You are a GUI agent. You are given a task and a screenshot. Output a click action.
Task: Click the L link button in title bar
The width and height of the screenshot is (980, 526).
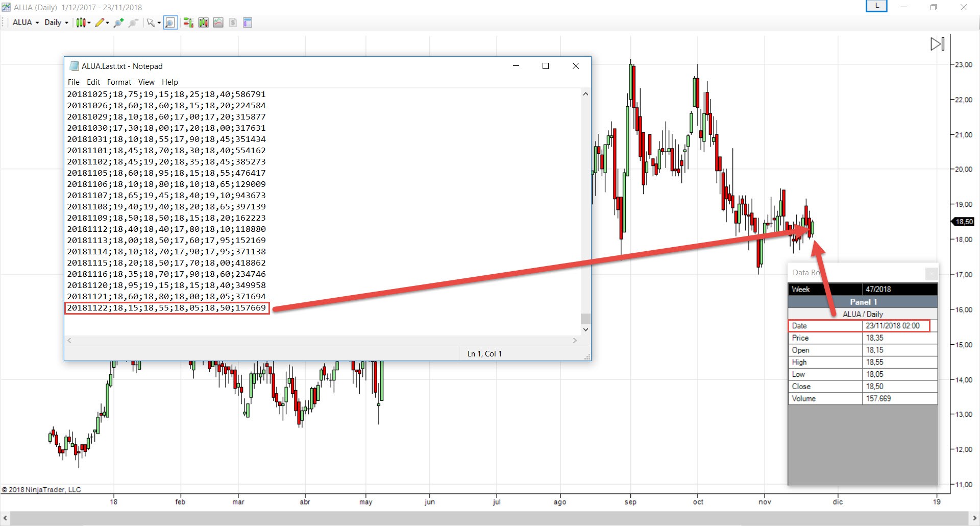click(x=877, y=6)
